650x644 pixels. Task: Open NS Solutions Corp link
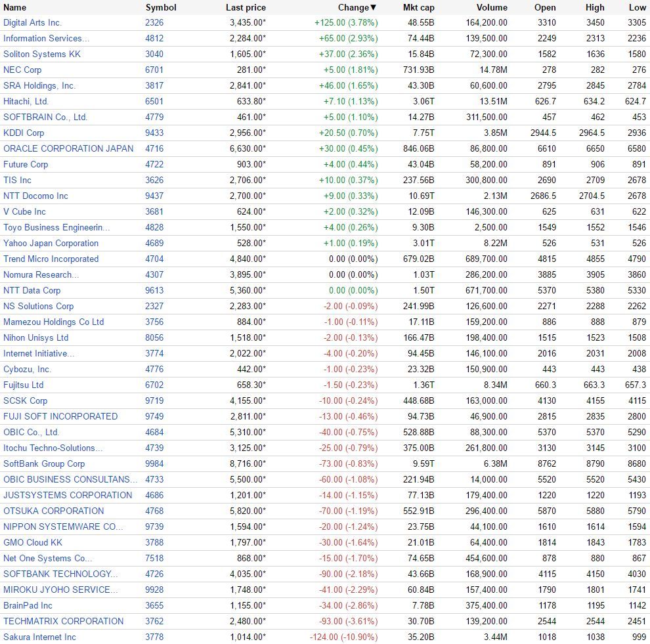(x=39, y=306)
